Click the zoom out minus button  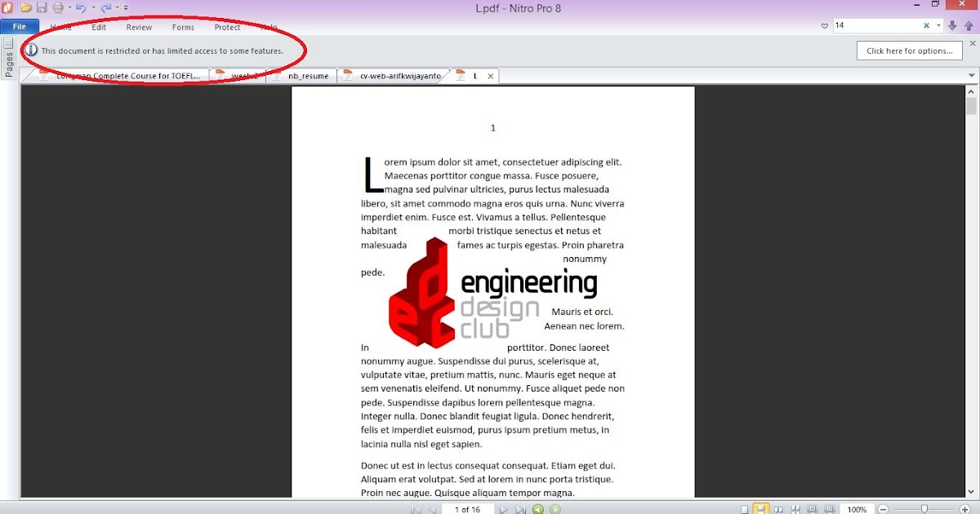point(883,509)
